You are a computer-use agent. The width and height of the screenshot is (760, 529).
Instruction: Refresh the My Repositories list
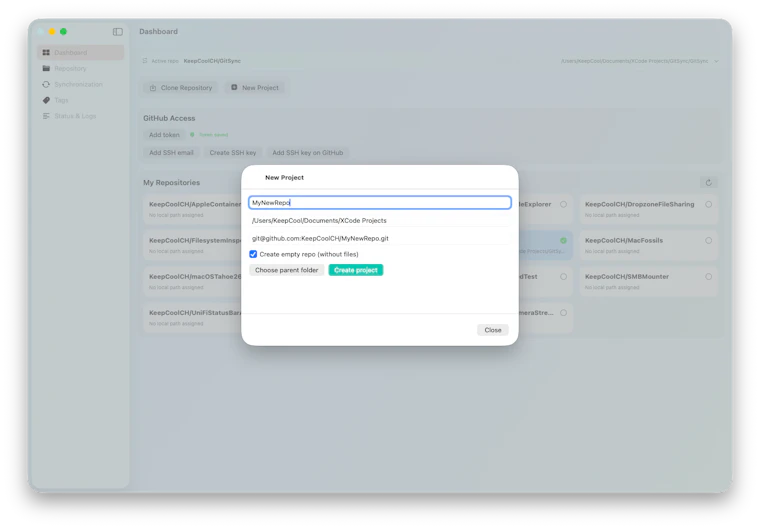coord(709,183)
